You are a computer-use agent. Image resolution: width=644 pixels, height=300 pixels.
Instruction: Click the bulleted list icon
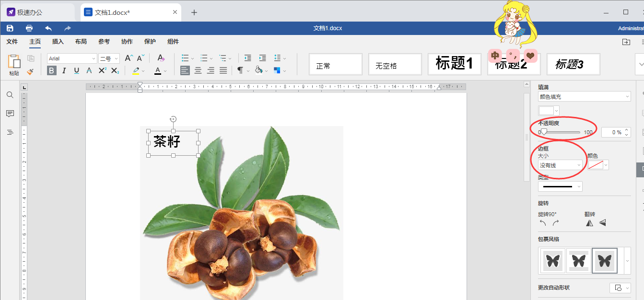click(x=185, y=58)
